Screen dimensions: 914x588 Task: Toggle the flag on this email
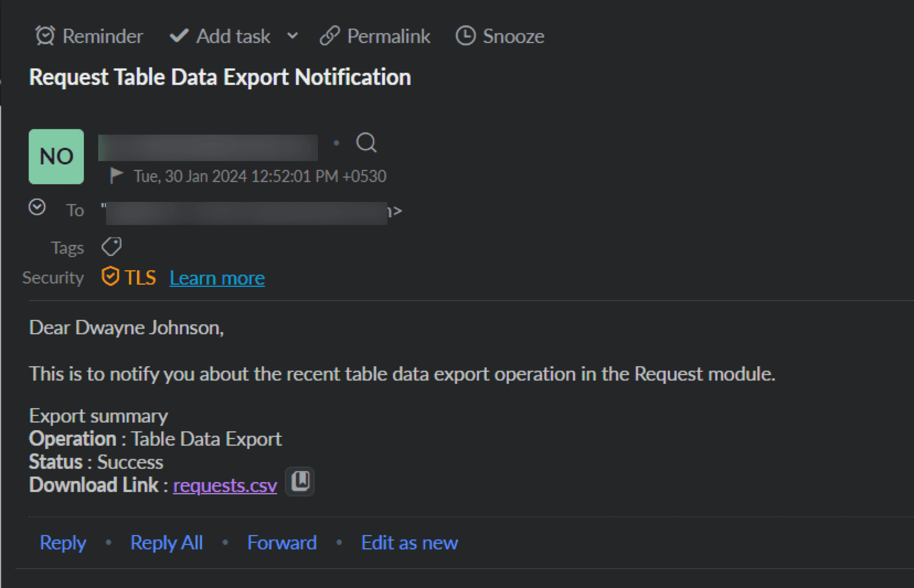coord(116,176)
